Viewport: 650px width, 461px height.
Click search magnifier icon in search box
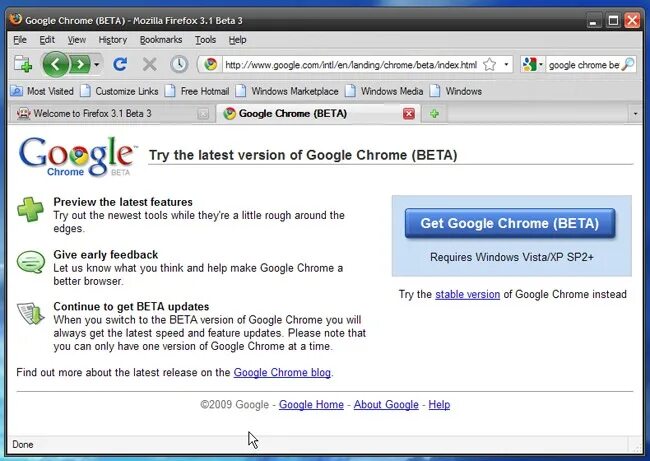628,65
